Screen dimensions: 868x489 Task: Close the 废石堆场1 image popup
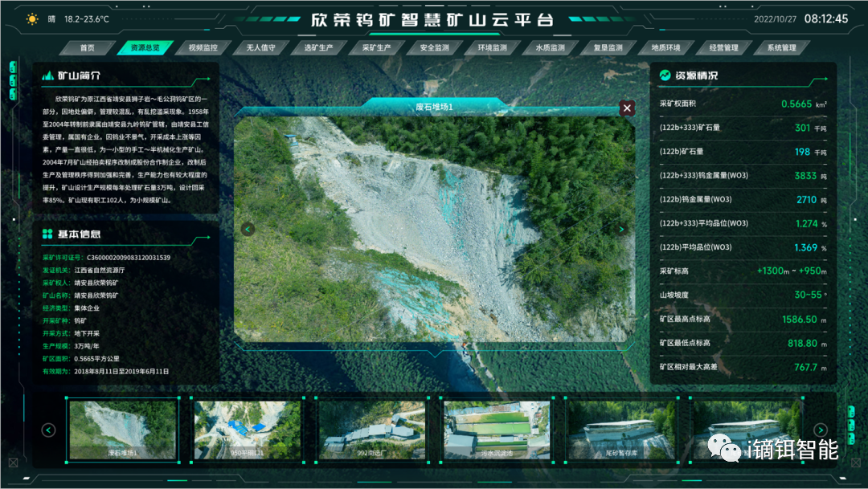(x=627, y=108)
